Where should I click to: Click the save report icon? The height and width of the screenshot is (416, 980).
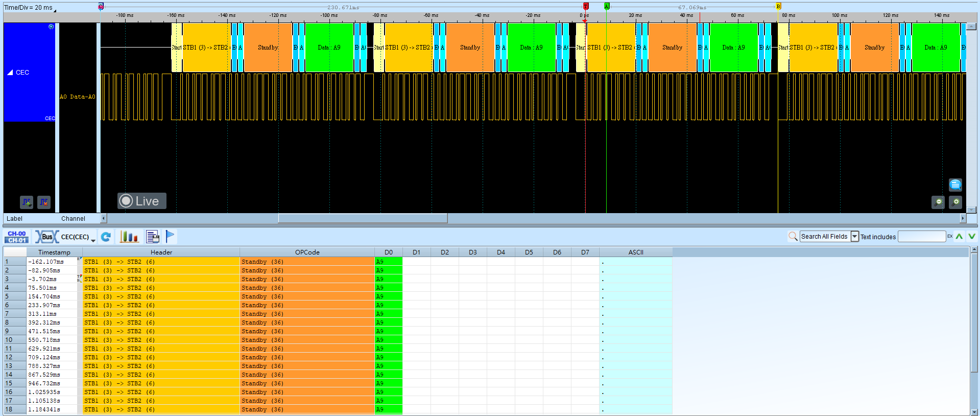click(x=153, y=237)
